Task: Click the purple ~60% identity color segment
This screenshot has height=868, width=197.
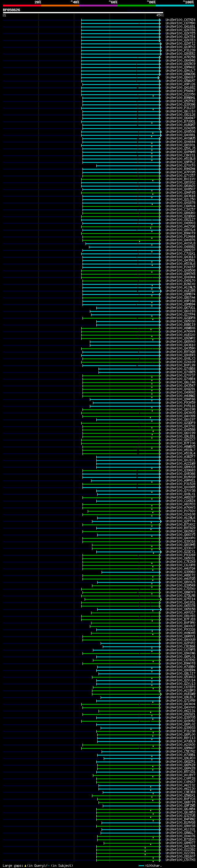Action: coord(98,6)
